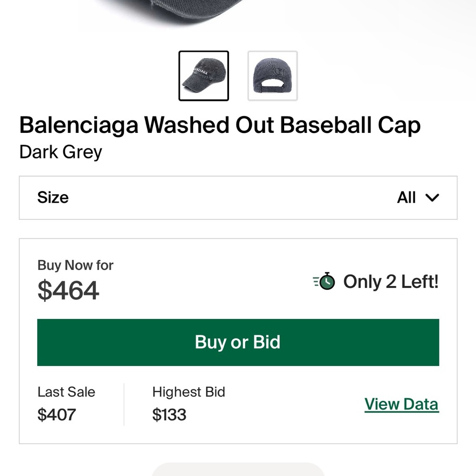The image size is (476, 476).
Task: Open View Data link
Action: click(401, 404)
